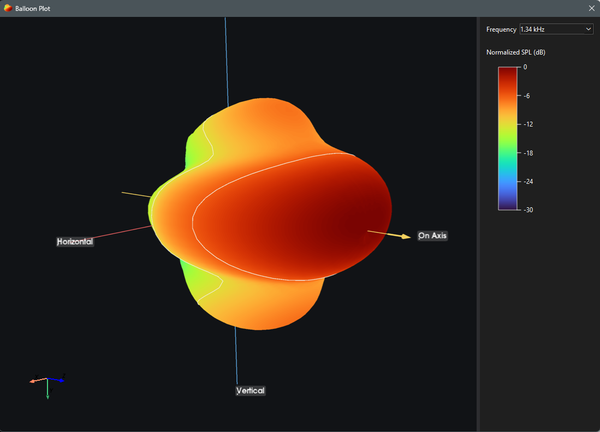Click the XYZ orientation axes gizmo

[47, 386]
